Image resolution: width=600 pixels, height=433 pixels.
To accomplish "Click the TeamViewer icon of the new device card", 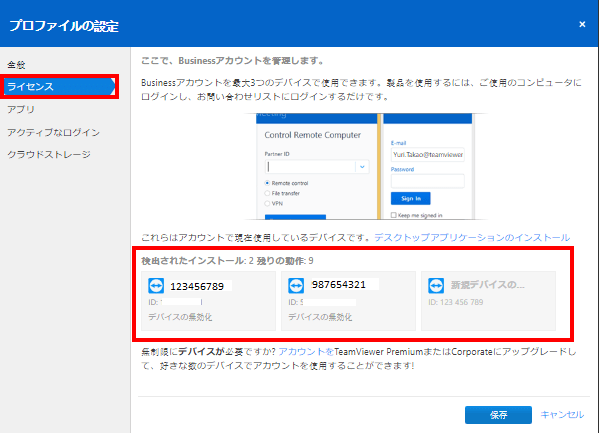I will pos(436,285).
